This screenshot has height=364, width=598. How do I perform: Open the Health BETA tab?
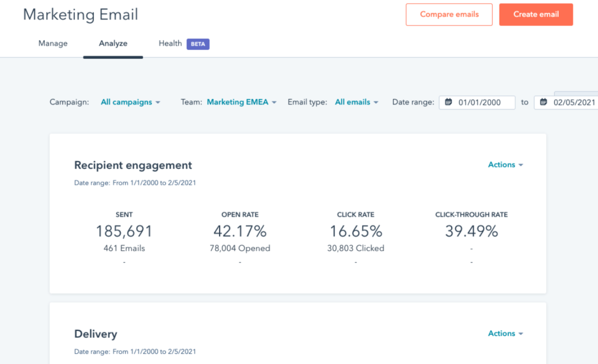pos(170,43)
